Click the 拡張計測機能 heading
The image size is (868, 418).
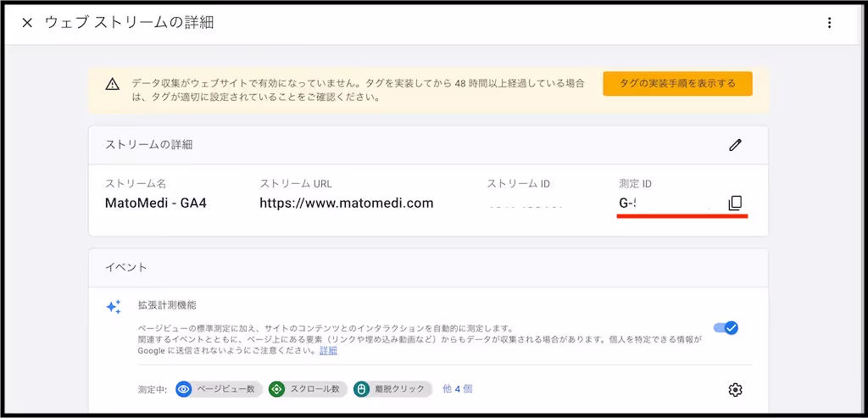coord(167,305)
